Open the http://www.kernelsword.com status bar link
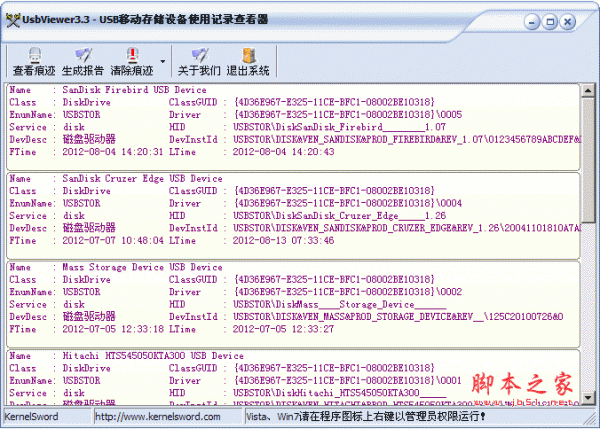 158,416
